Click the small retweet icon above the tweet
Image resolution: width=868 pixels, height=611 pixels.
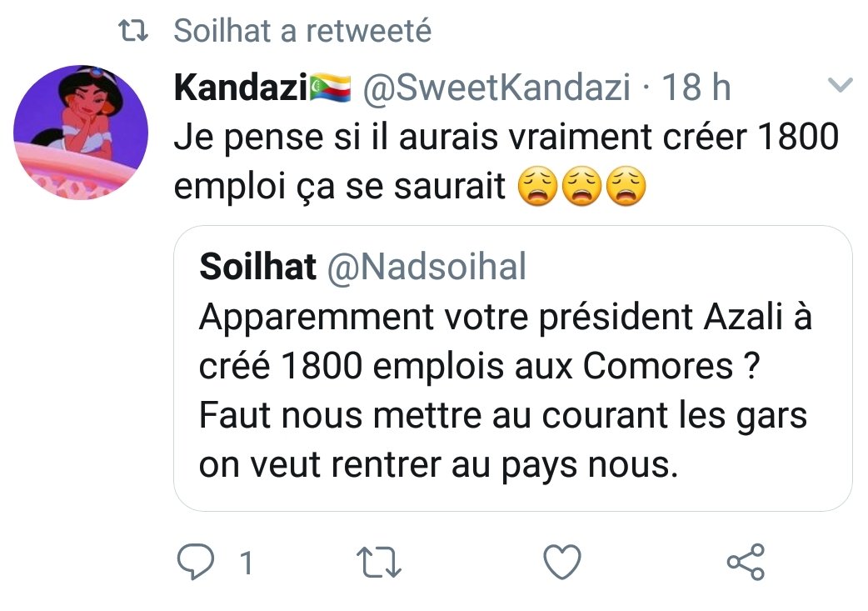132,31
